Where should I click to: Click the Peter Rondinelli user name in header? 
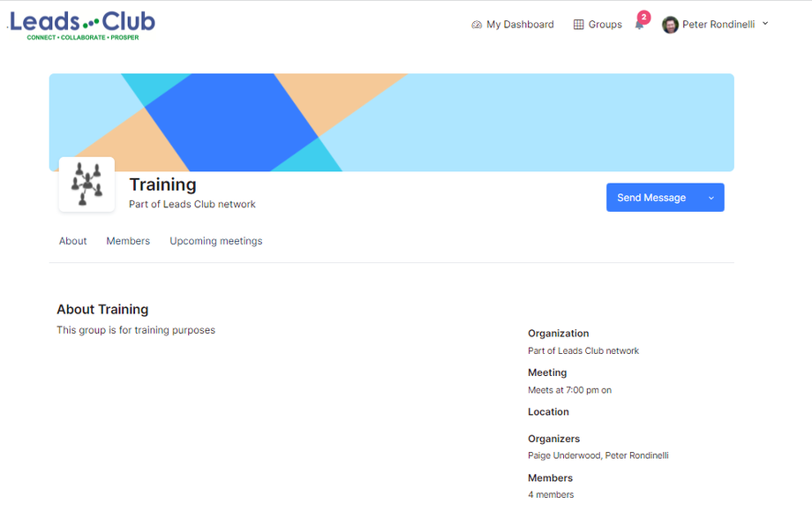tap(718, 25)
